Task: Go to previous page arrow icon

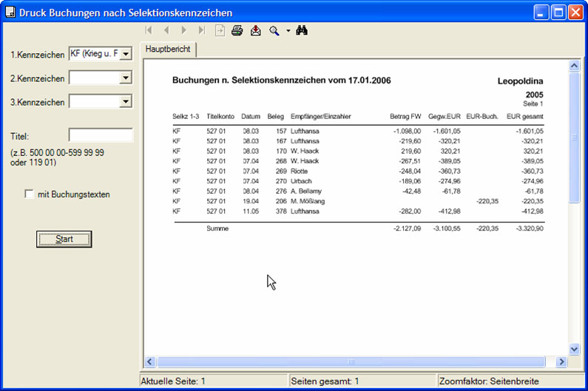Action: click(x=166, y=30)
